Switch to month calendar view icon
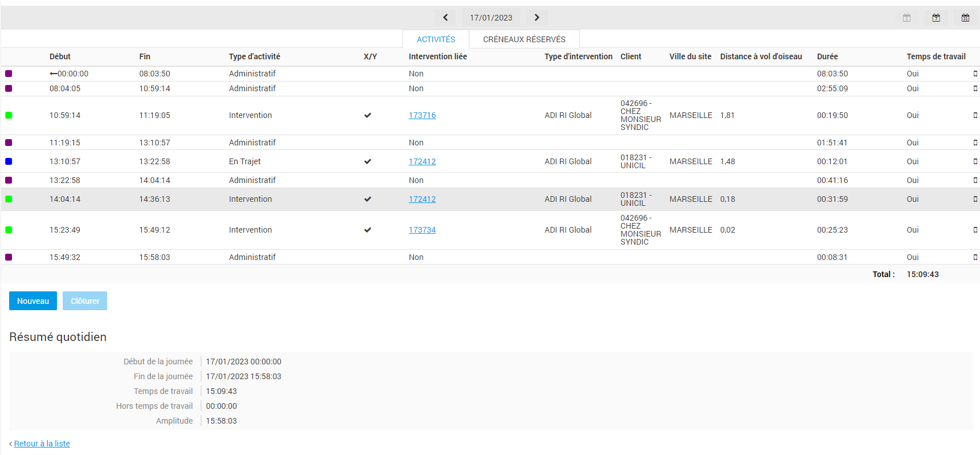The width and height of the screenshot is (980, 455). click(x=965, y=18)
